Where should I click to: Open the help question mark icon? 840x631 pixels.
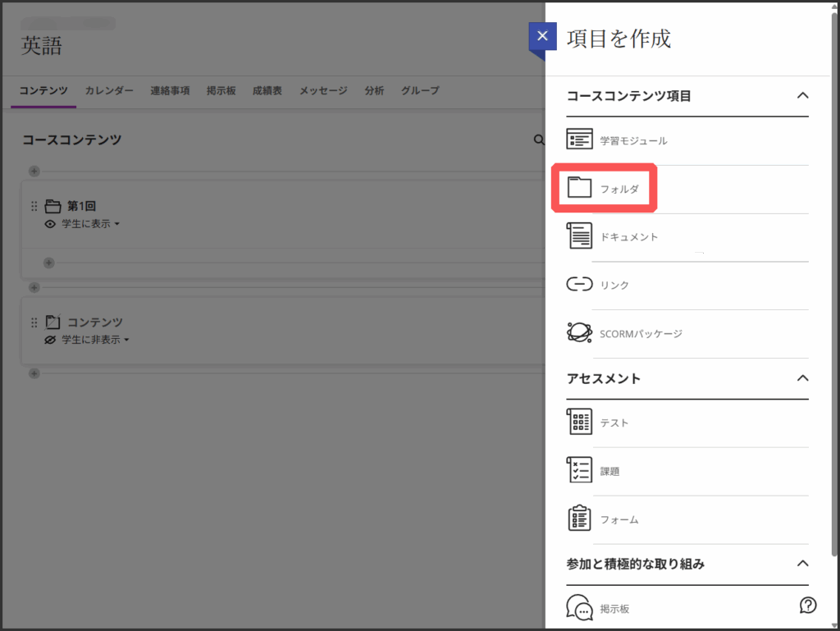(x=807, y=606)
